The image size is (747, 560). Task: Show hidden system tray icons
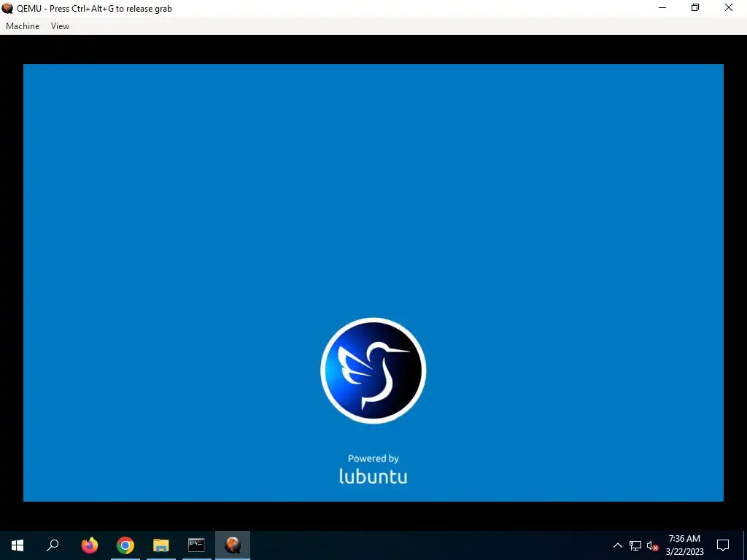point(617,545)
